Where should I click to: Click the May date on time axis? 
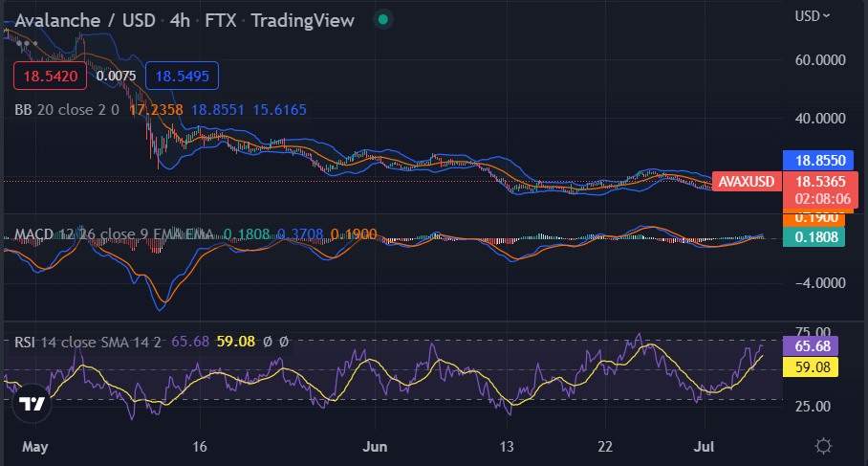pyautogui.click(x=34, y=447)
